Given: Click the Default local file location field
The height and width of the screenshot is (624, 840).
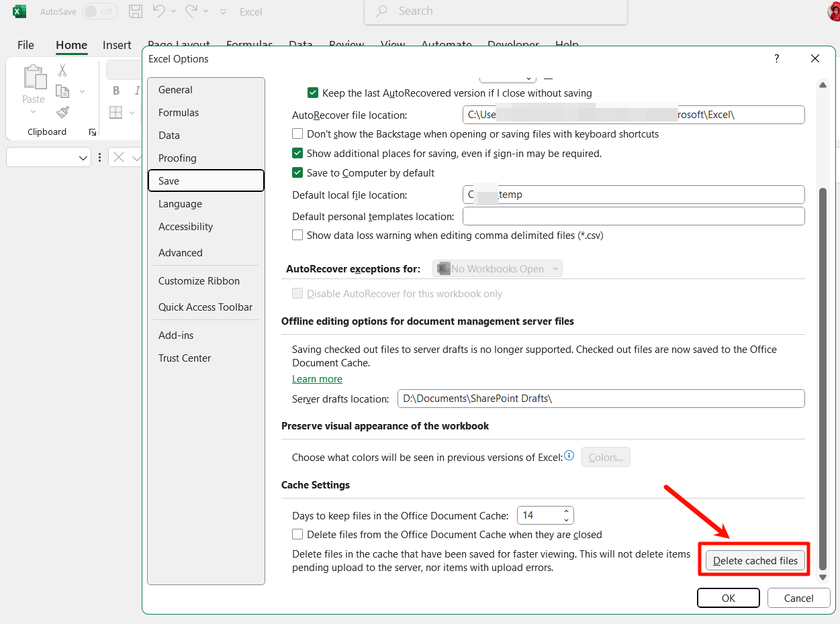Looking at the screenshot, I should tap(634, 195).
